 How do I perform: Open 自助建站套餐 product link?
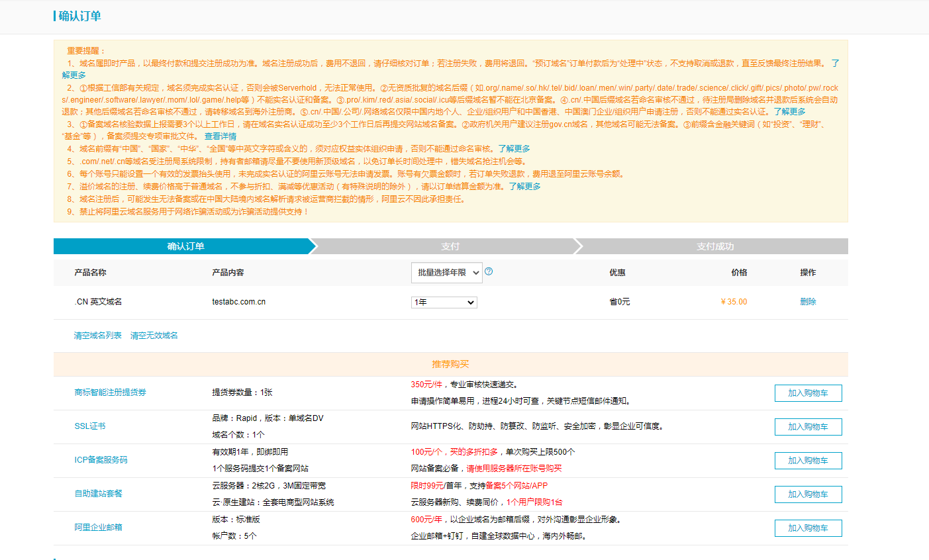click(98, 494)
